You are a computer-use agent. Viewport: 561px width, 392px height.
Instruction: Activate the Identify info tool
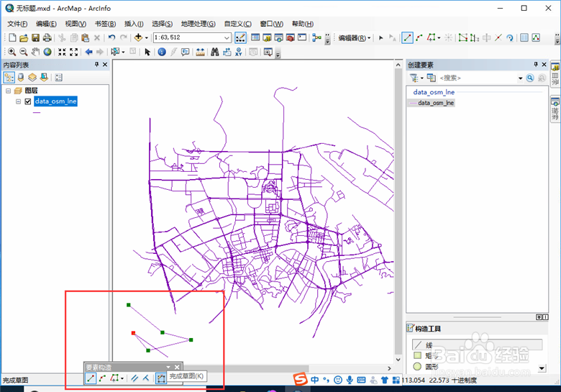pos(162,52)
